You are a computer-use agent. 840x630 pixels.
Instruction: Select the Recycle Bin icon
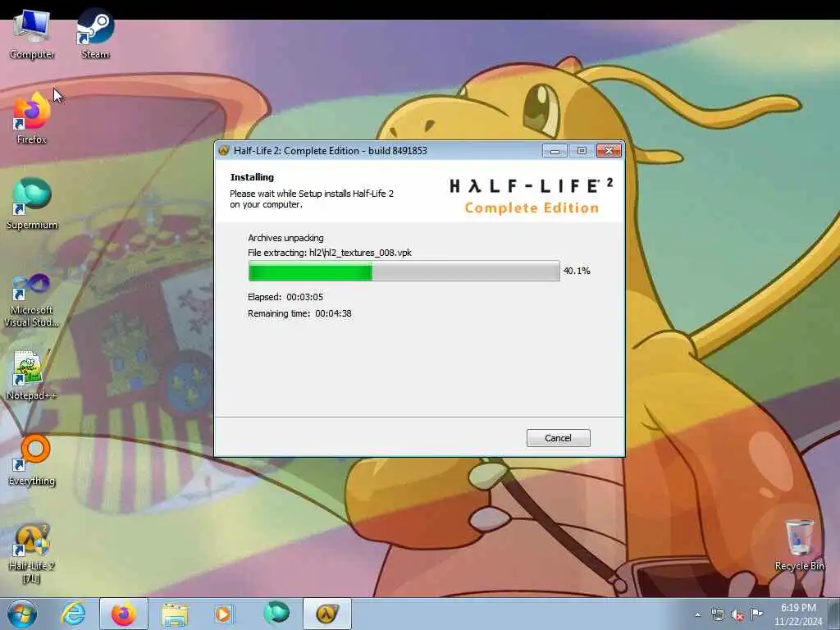799,546
